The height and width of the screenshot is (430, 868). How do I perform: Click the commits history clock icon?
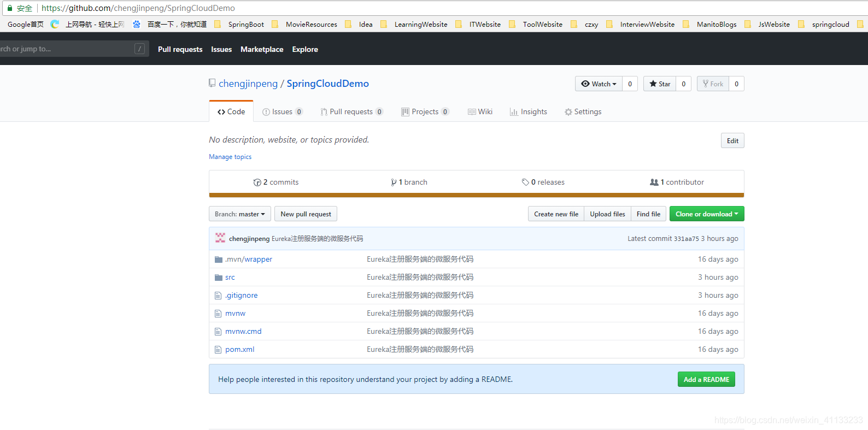click(257, 182)
